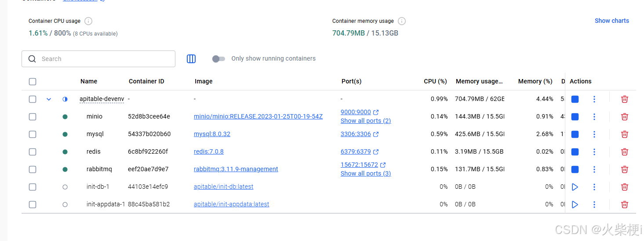
Task: Stop the minio container
Action: tap(575, 117)
